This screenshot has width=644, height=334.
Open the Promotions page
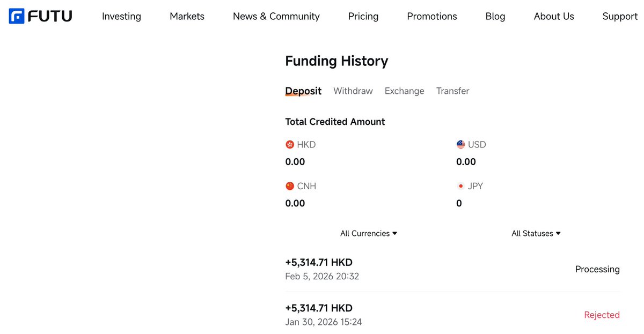(x=431, y=16)
